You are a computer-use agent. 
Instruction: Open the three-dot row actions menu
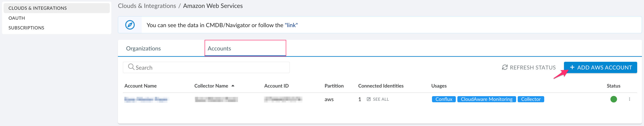tap(629, 99)
